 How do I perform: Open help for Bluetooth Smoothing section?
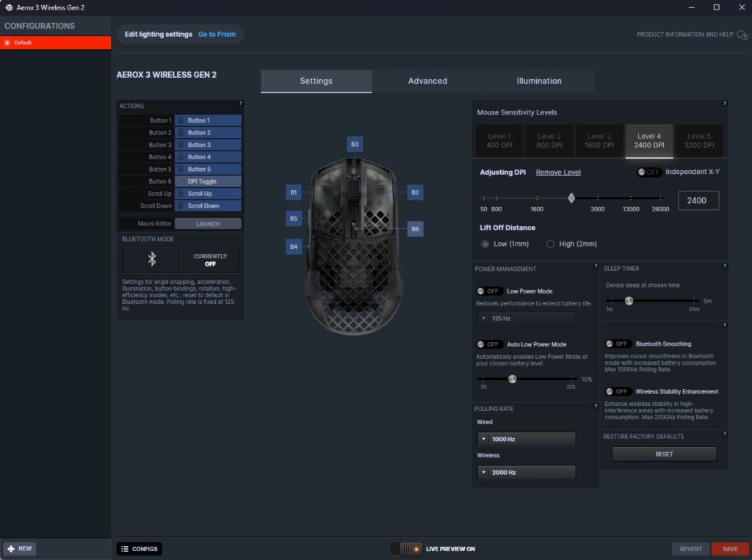click(x=724, y=325)
